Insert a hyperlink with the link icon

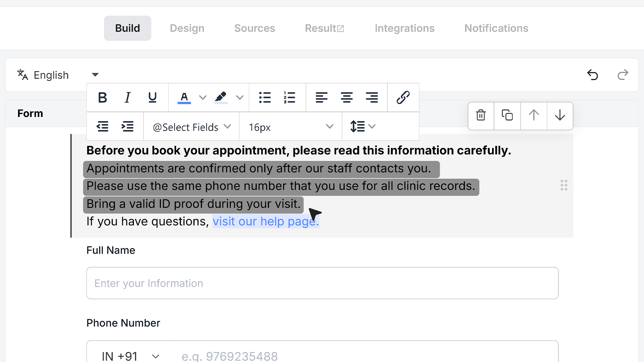coord(403,98)
